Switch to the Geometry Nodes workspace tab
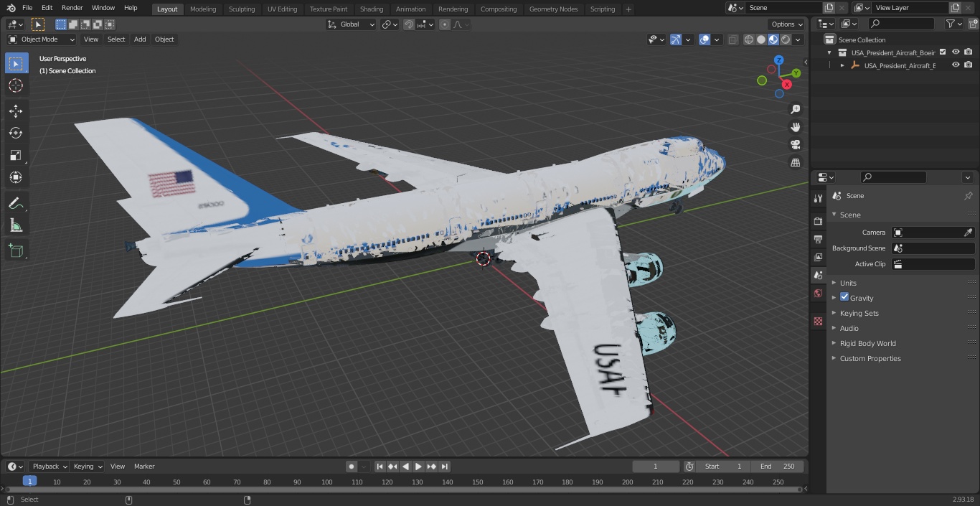Viewport: 980px width, 506px height. 553,9
